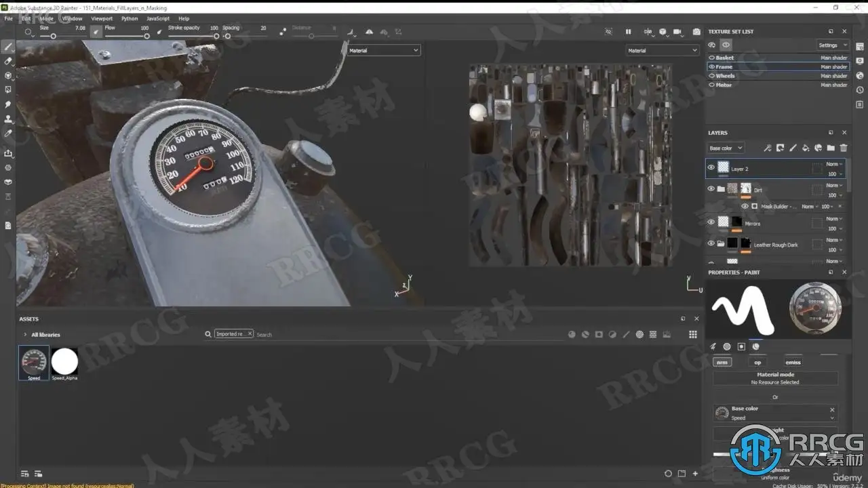
Task: Adjust the Stroke opacity slider
Action: [193, 36]
